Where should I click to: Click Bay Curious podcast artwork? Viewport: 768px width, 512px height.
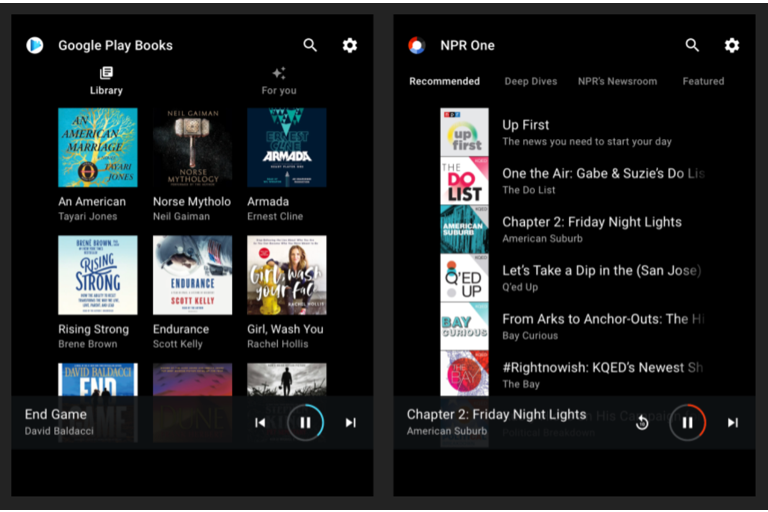(x=464, y=326)
